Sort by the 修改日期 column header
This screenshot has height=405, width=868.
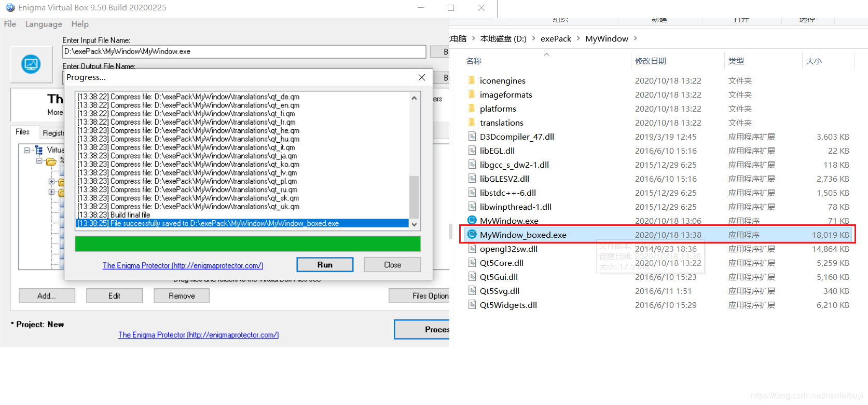click(x=651, y=61)
